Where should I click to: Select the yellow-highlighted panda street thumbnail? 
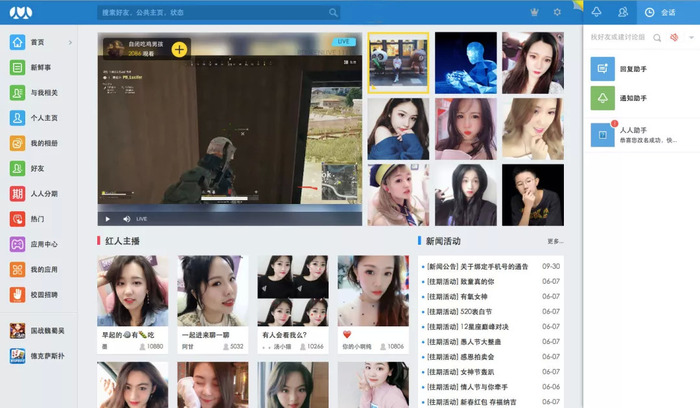click(x=398, y=63)
